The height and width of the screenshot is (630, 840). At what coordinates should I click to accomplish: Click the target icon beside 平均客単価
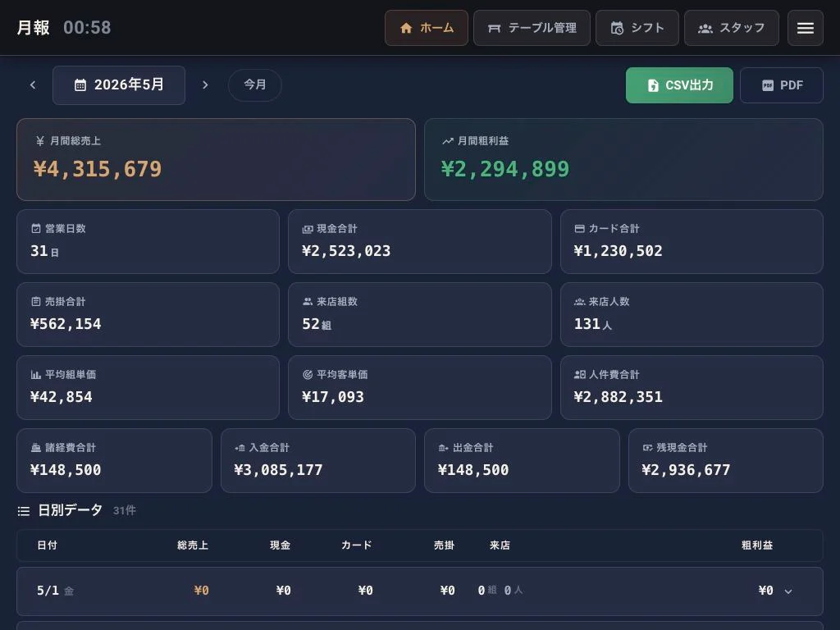(308, 374)
